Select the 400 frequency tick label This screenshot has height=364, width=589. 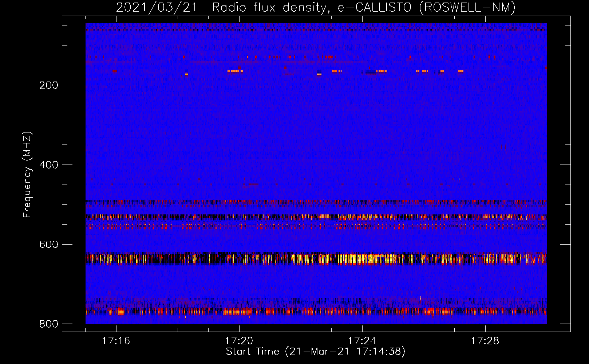click(49, 165)
